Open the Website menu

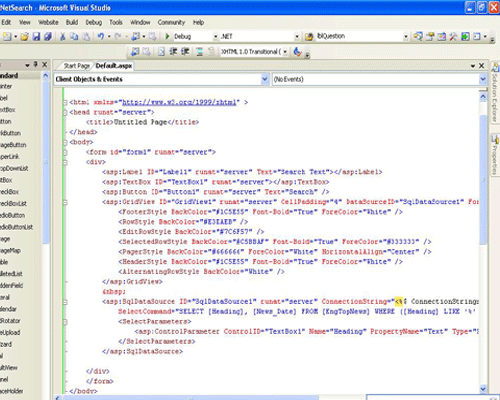(x=48, y=22)
